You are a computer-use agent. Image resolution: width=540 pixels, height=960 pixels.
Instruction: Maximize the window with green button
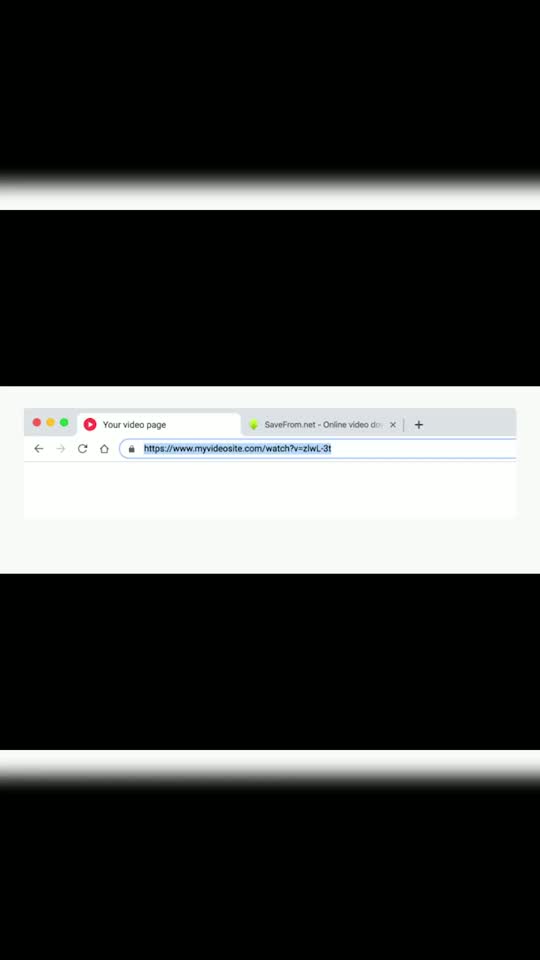tap(64, 422)
